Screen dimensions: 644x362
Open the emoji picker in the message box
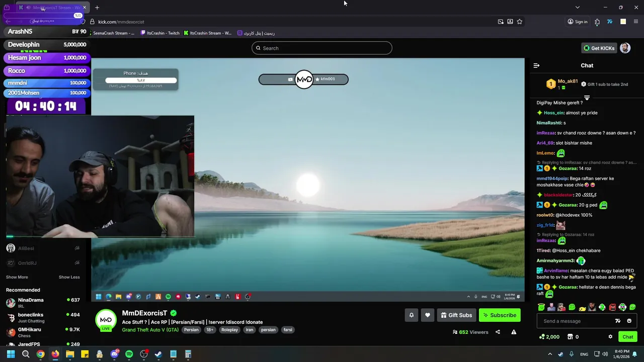pos(629,321)
